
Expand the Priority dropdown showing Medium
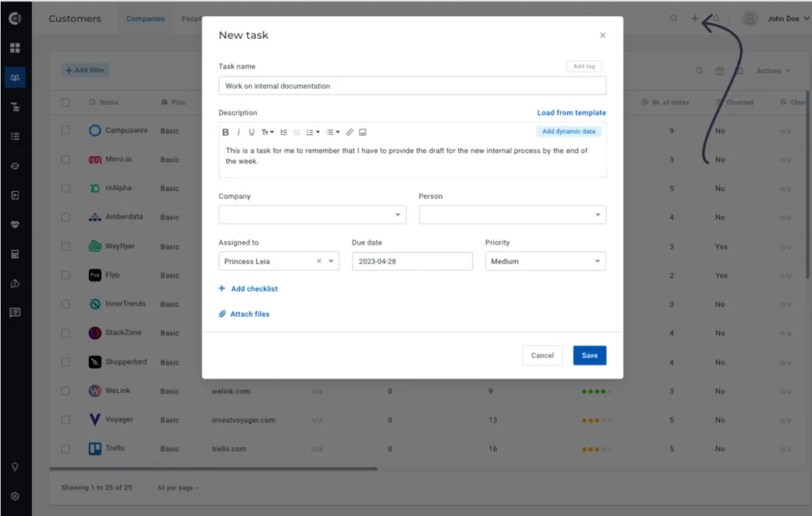point(546,262)
